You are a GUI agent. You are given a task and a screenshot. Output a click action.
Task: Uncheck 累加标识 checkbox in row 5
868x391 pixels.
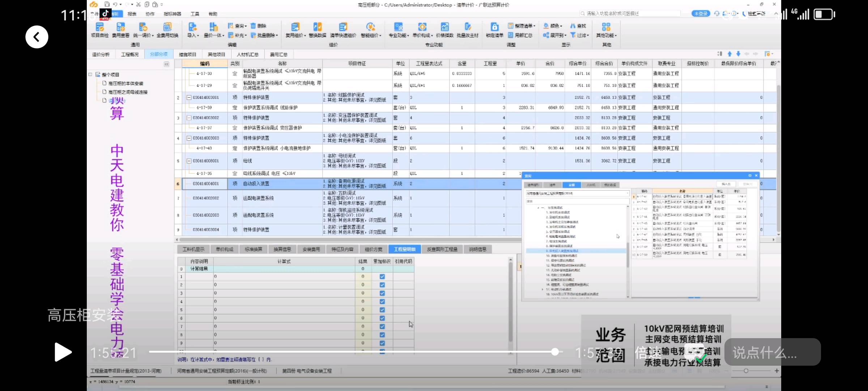coord(382,310)
